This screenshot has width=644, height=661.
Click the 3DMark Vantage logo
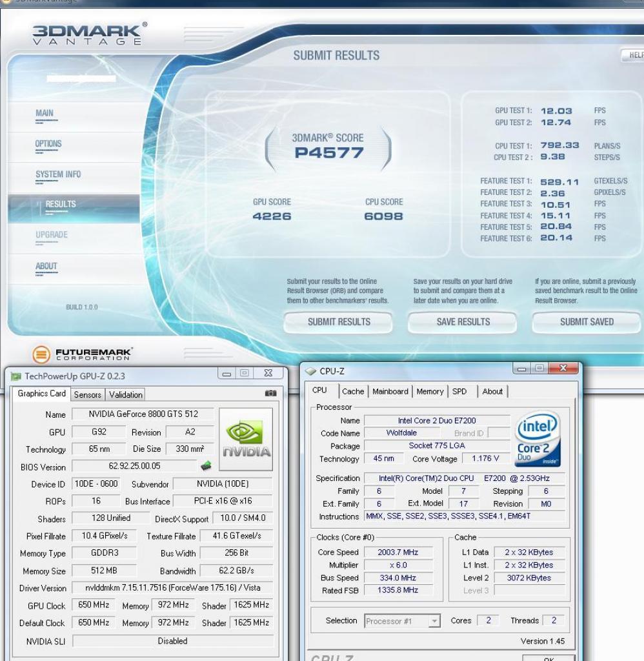[90, 34]
